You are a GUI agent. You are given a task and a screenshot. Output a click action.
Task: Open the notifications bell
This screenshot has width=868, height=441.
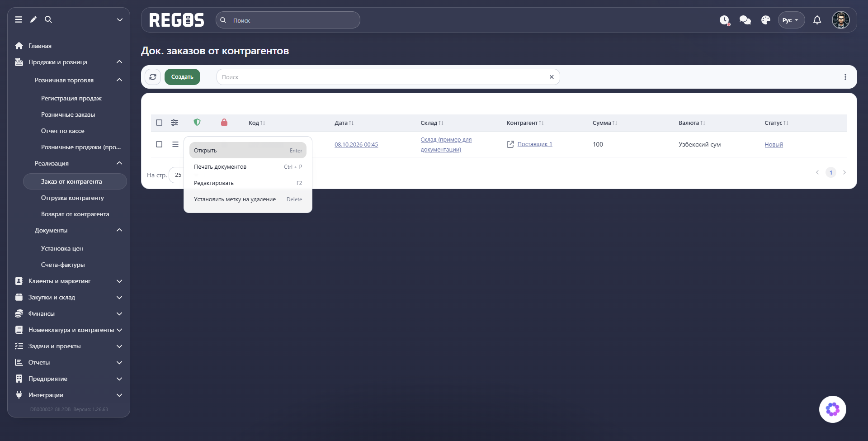[x=817, y=20]
